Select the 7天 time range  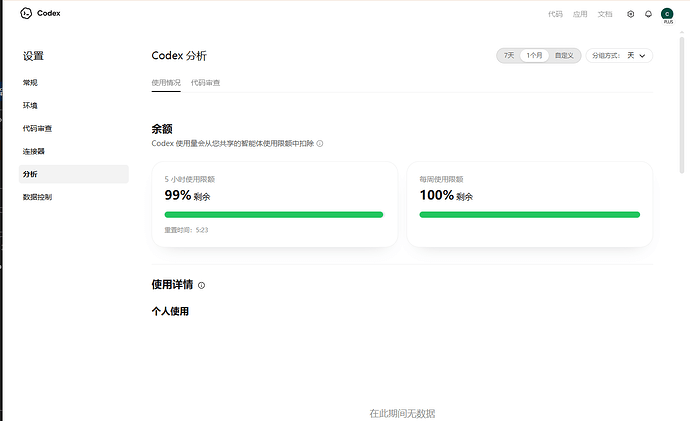pyautogui.click(x=509, y=55)
